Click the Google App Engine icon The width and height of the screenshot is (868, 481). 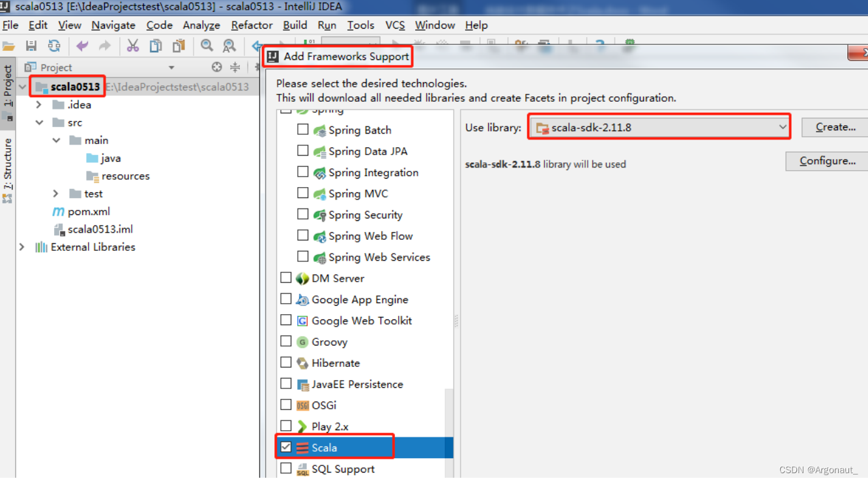pyautogui.click(x=302, y=300)
